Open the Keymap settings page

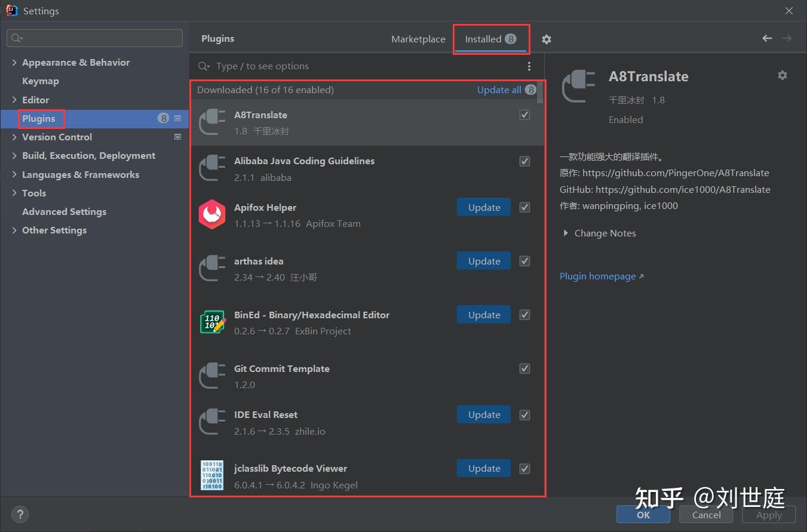coord(41,81)
